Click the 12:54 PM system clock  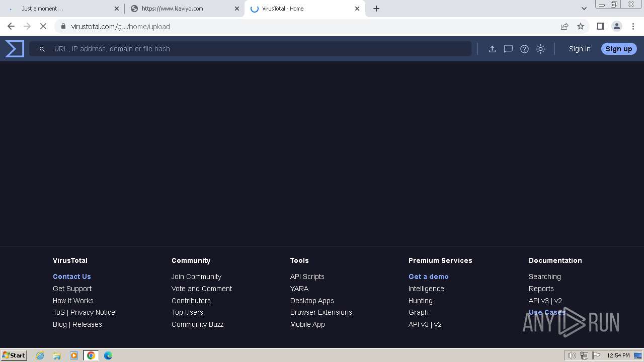click(618, 355)
